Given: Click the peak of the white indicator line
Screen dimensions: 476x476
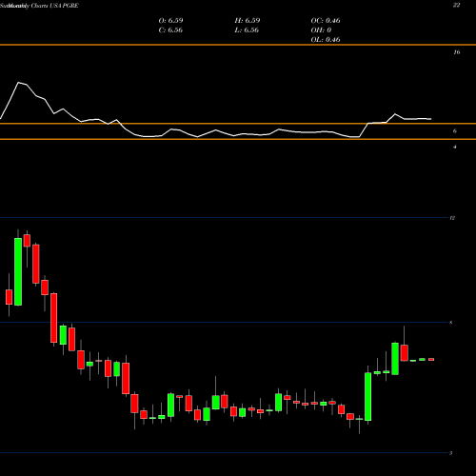Looking at the screenshot, I should point(18,83).
